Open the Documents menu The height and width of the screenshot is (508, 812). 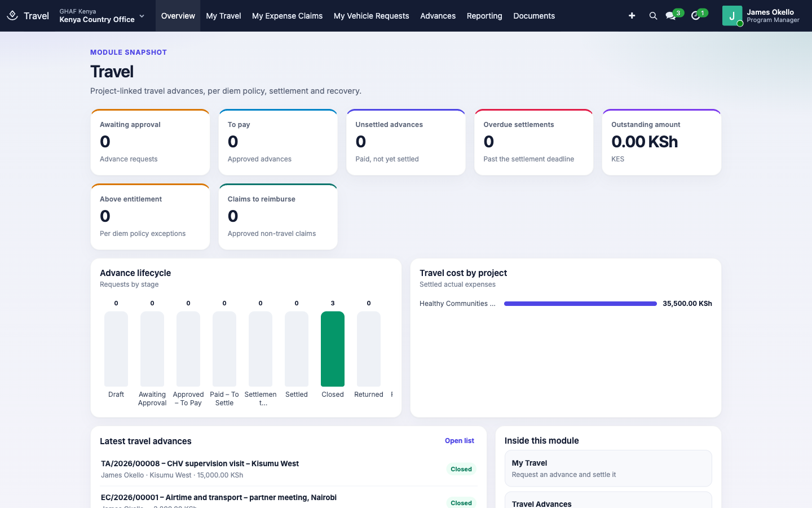tap(534, 16)
